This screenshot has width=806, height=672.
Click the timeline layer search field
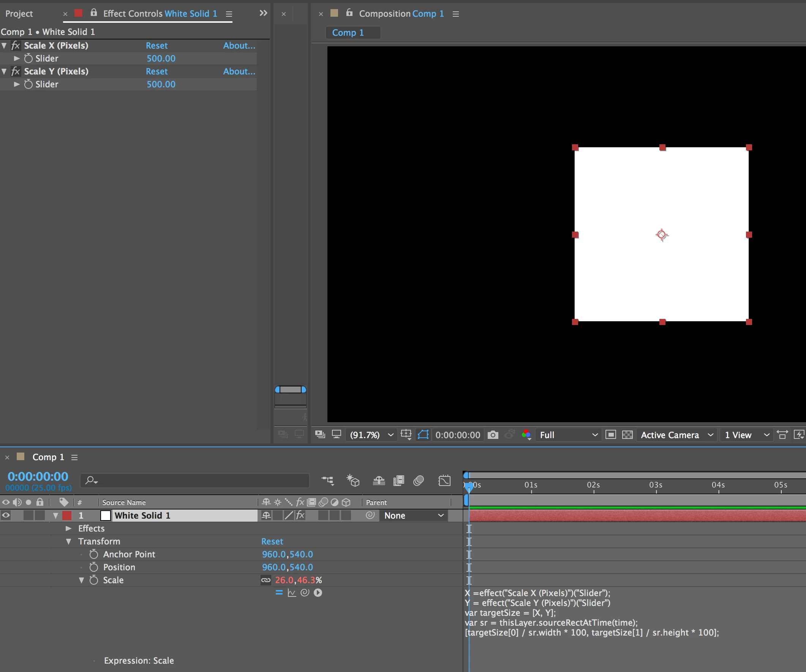coord(199,480)
